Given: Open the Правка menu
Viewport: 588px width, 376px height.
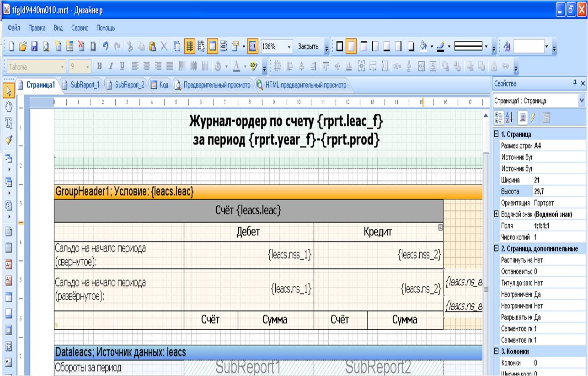Looking at the screenshot, I should pos(37,28).
